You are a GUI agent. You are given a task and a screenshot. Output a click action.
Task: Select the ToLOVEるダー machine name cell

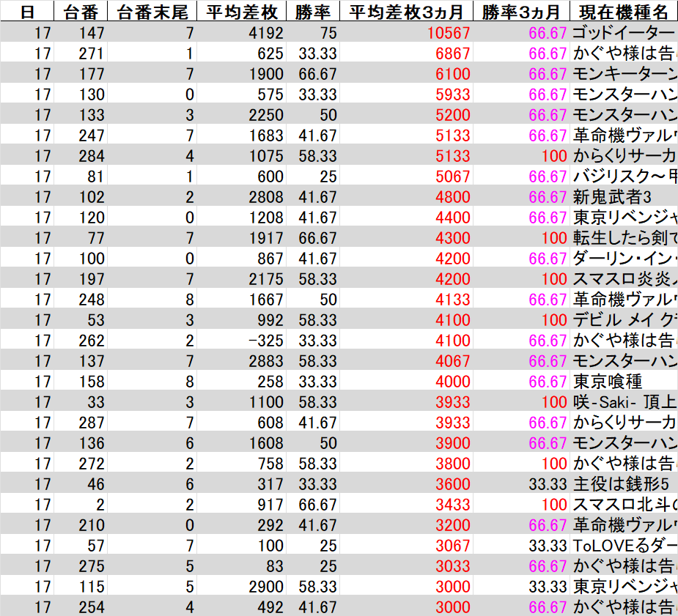[624, 546]
